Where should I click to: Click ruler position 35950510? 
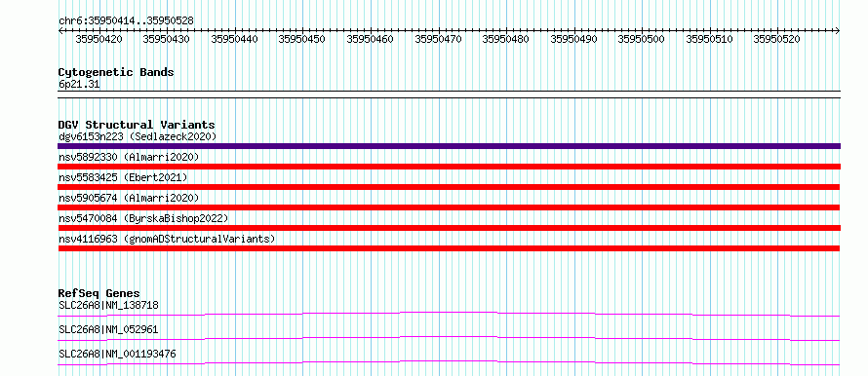(x=710, y=39)
